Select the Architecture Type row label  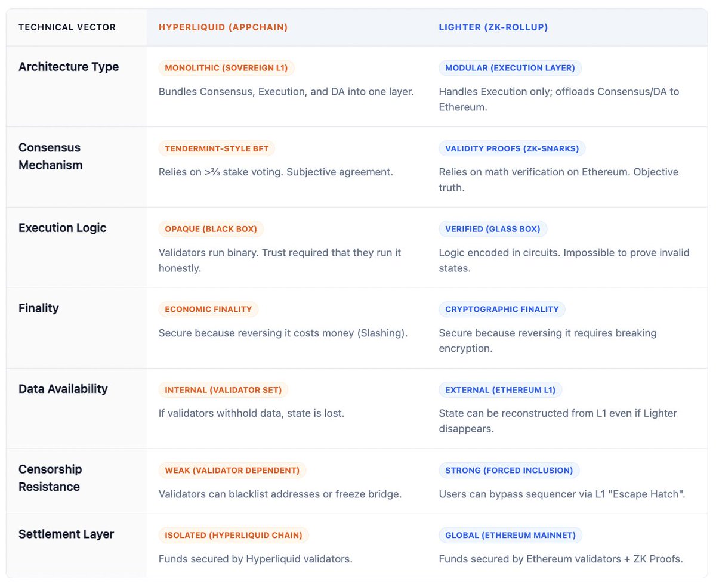pyautogui.click(x=69, y=67)
